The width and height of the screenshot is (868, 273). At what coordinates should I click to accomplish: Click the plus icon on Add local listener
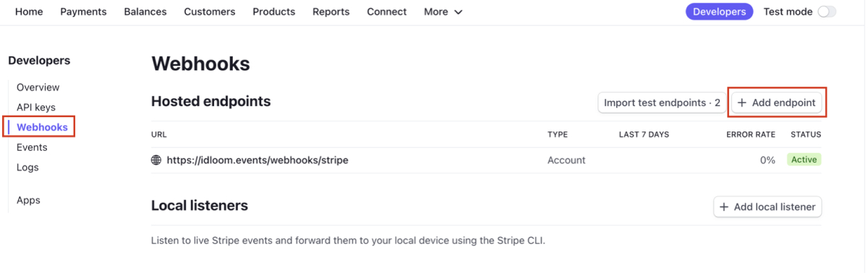723,207
